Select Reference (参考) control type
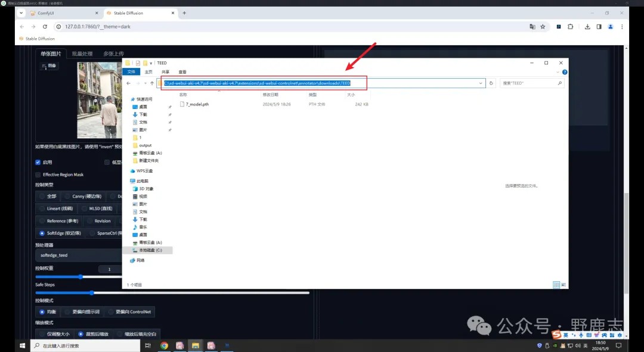The height and width of the screenshot is (352, 644). pos(58,221)
